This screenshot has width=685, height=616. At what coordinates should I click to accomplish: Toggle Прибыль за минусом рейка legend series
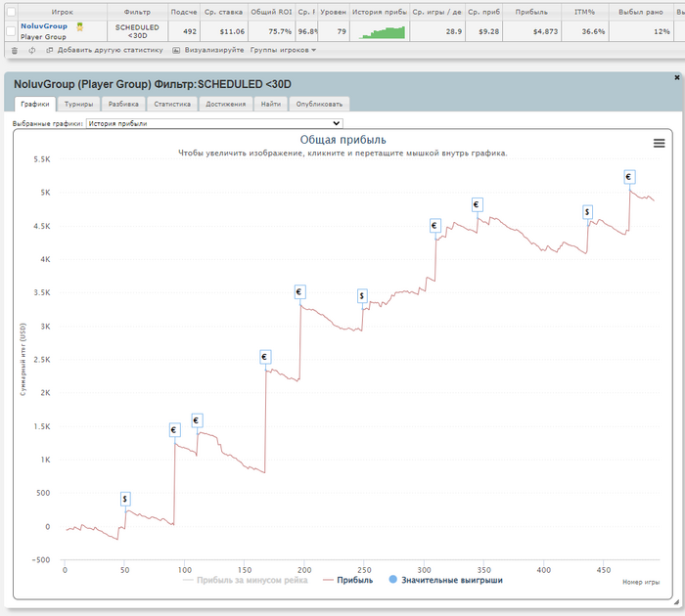point(245,580)
